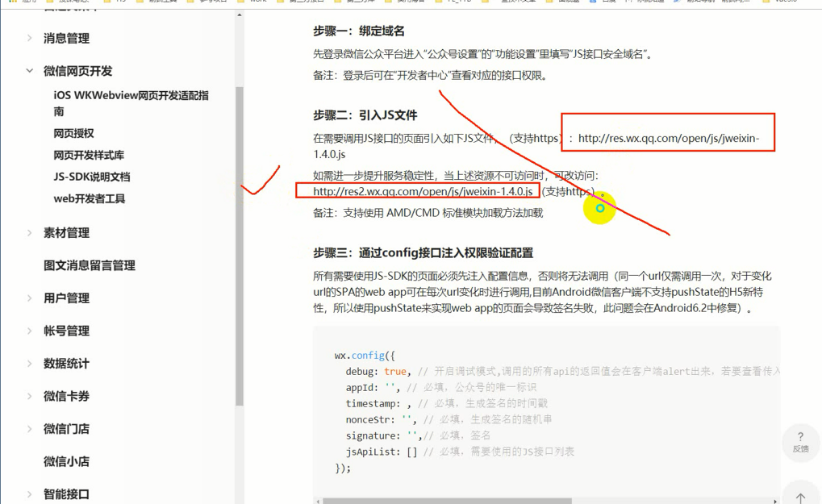822x504 pixels.
Task: Click the back-to-top arrow button
Action: pyautogui.click(x=800, y=496)
